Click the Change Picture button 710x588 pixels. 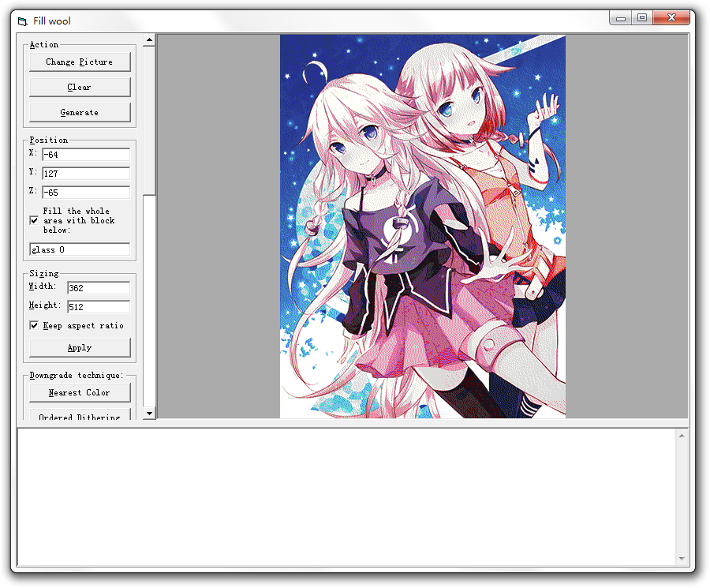tap(80, 62)
